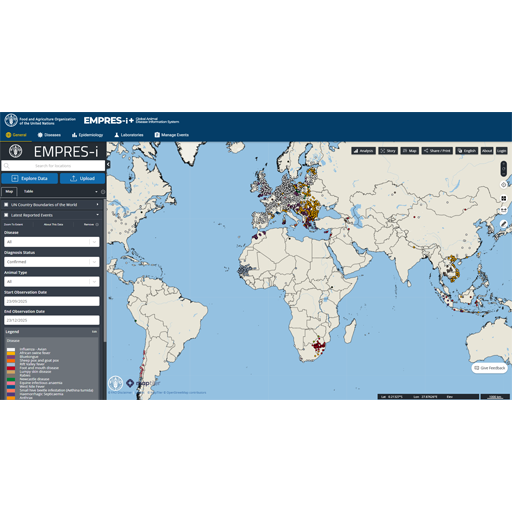This screenshot has height=512, width=512.
Task: Click the End Observation Date field
Action: (x=52, y=320)
